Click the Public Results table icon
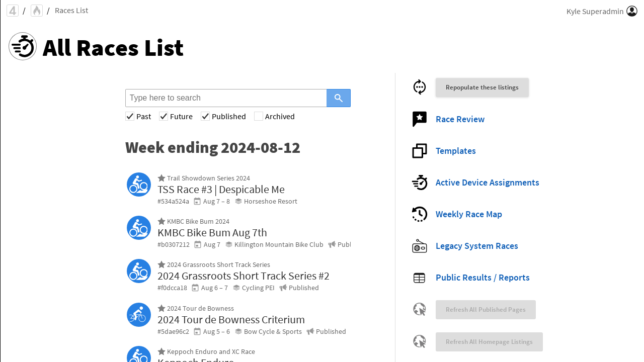The width and height of the screenshot is (644, 362). tap(420, 278)
